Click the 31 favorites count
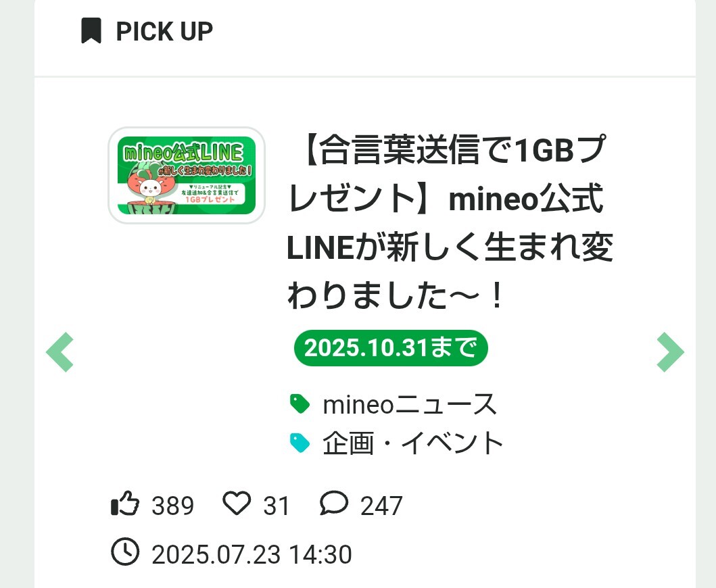The width and height of the screenshot is (716, 588). 276,506
